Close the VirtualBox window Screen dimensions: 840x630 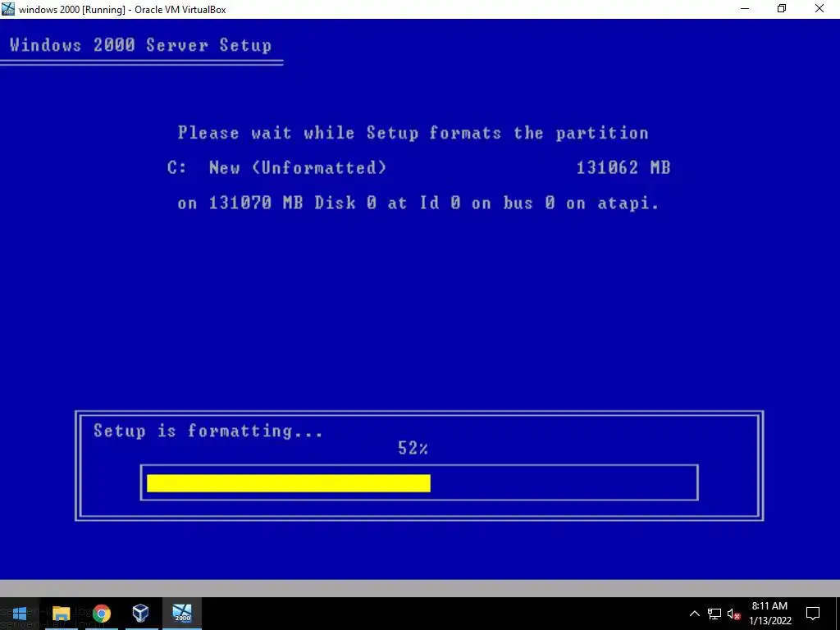[819, 9]
